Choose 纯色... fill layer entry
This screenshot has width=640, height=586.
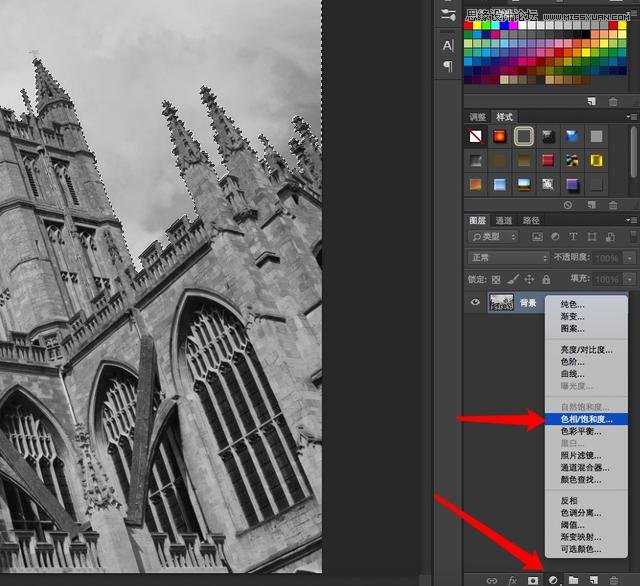pyautogui.click(x=586, y=304)
